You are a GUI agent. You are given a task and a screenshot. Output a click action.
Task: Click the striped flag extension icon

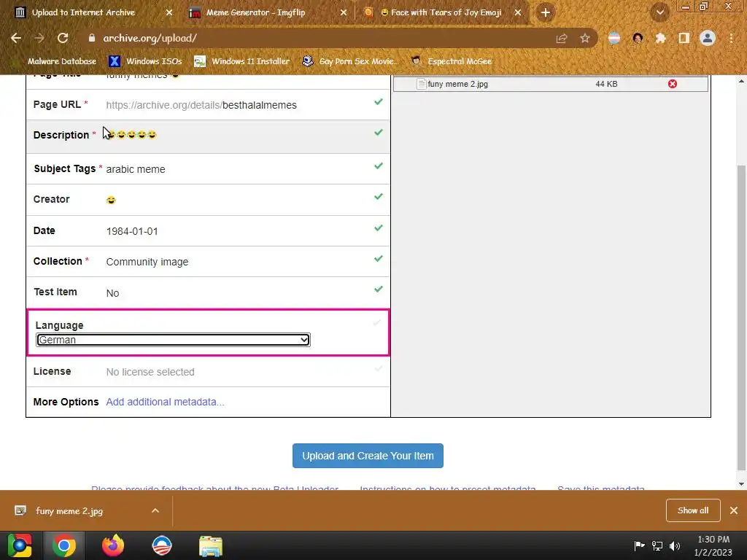point(614,38)
